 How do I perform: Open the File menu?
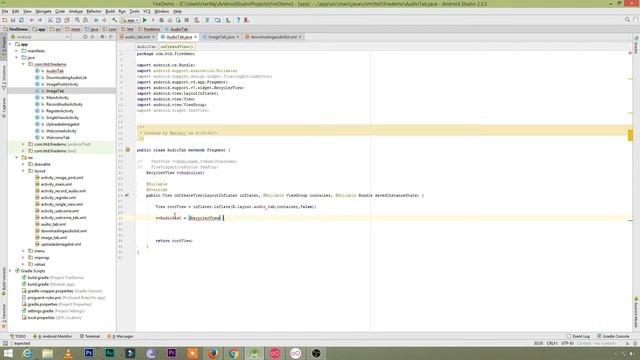[5, 11]
